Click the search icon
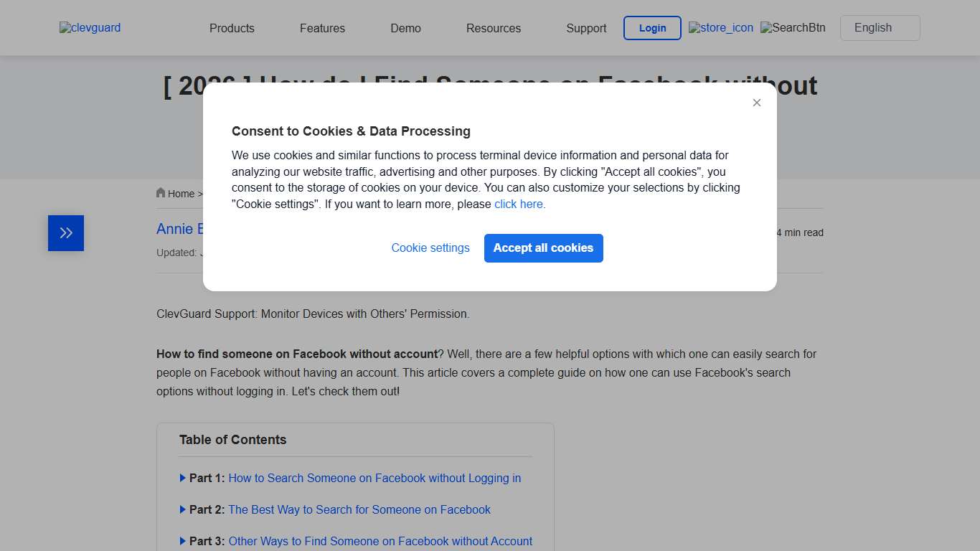 point(793,28)
